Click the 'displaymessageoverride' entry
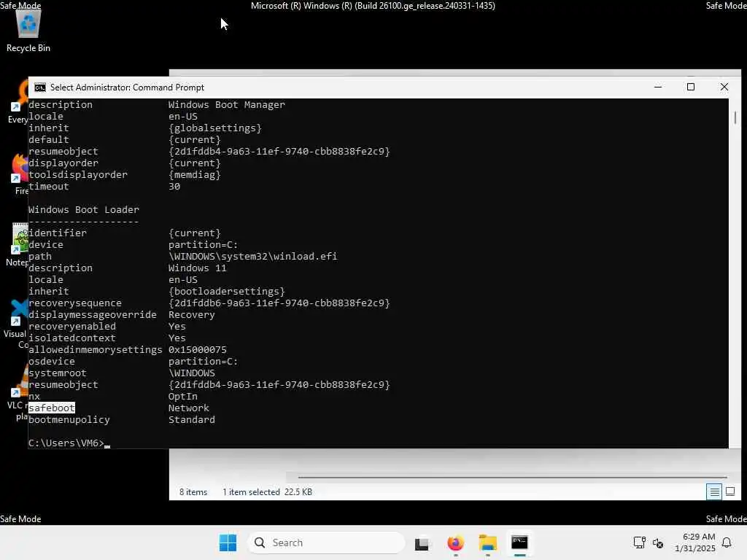Screen dimensions: 747x560 pyautogui.click(x=93, y=315)
